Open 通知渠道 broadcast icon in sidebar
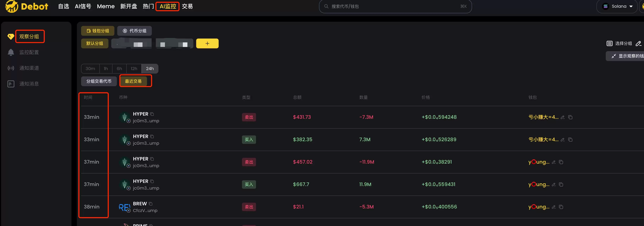 pos(11,68)
